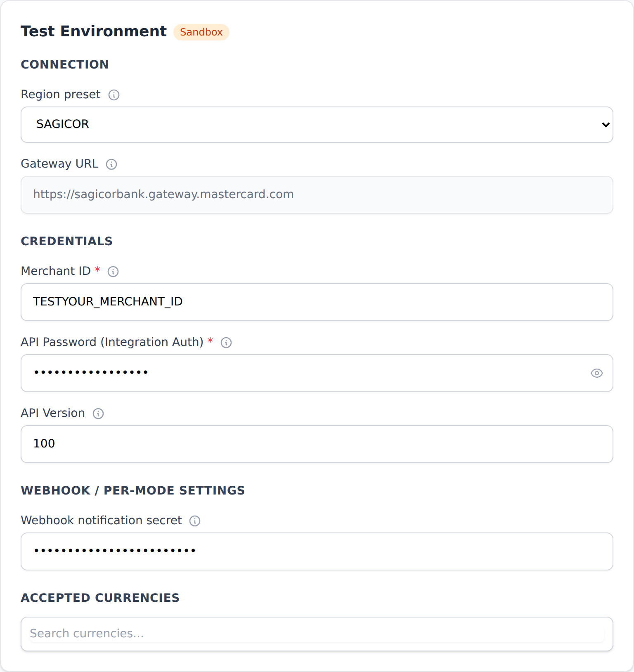This screenshot has width=634, height=672.
Task: Show info icon next to Gateway URL
Action: coord(111,164)
